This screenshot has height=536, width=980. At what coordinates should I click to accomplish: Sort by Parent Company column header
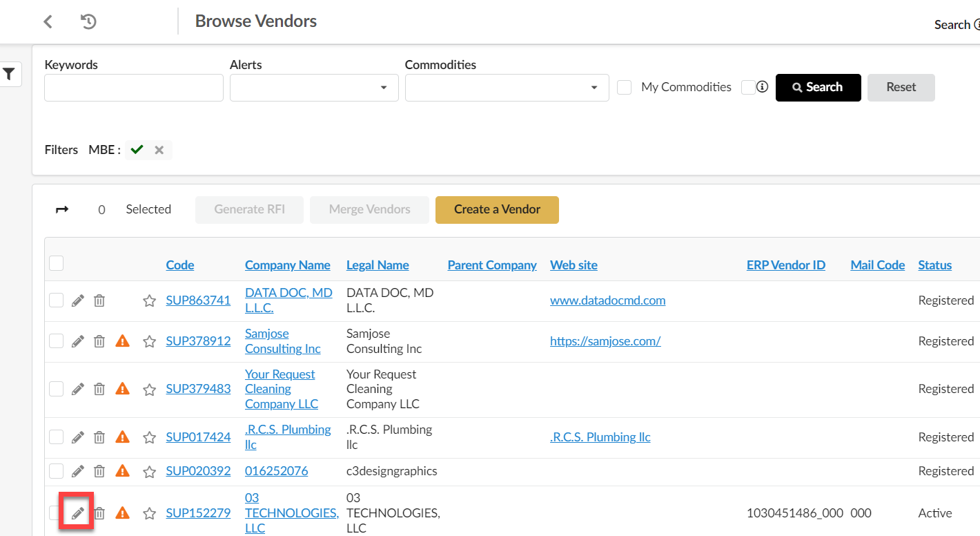pos(492,265)
